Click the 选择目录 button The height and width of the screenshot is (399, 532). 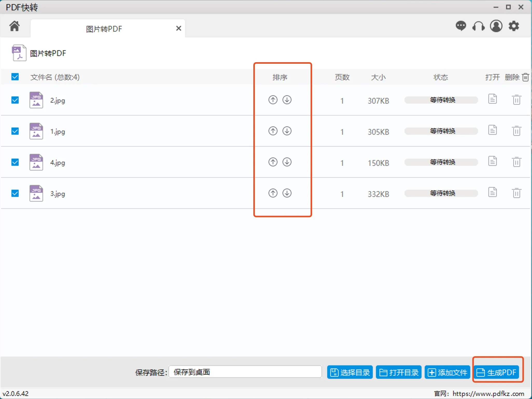coord(350,372)
